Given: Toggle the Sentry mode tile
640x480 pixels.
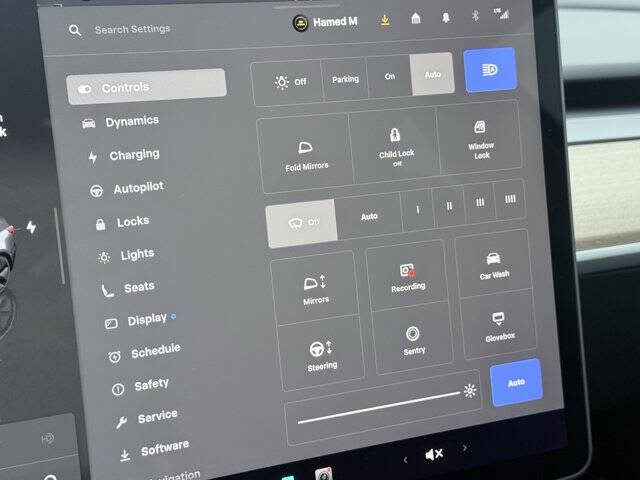Looking at the screenshot, I should coord(413,340).
